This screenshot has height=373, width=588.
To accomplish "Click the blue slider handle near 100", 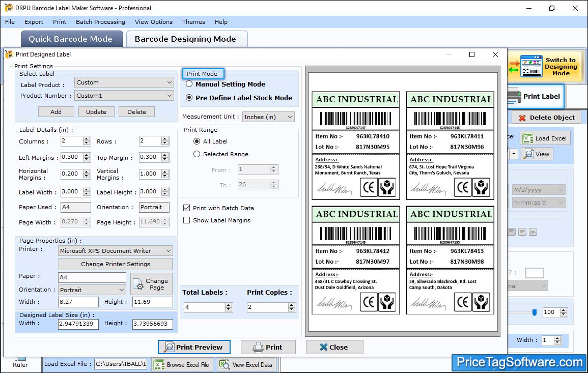I will click(535, 312).
